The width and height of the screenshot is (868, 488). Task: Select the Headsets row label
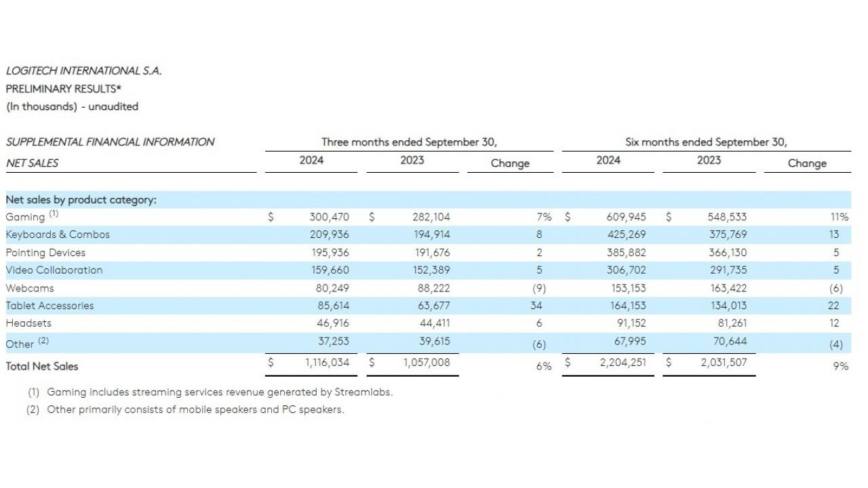coord(28,323)
